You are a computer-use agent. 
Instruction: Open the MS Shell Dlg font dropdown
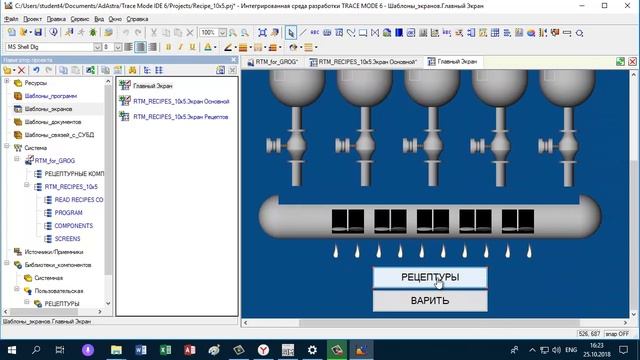tap(97, 47)
